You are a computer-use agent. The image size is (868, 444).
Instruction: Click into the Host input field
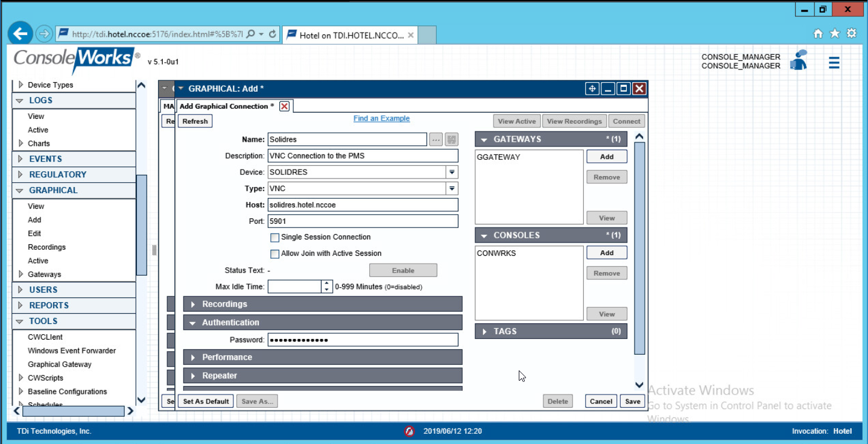click(x=363, y=205)
